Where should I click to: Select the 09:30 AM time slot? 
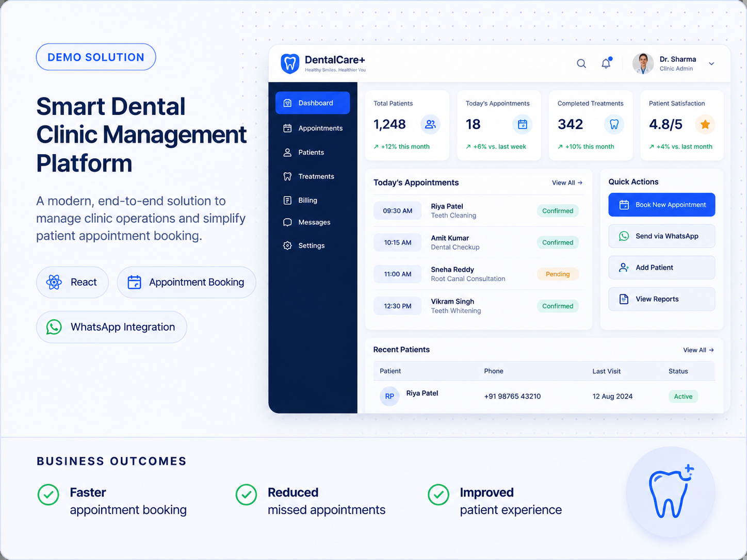(397, 210)
